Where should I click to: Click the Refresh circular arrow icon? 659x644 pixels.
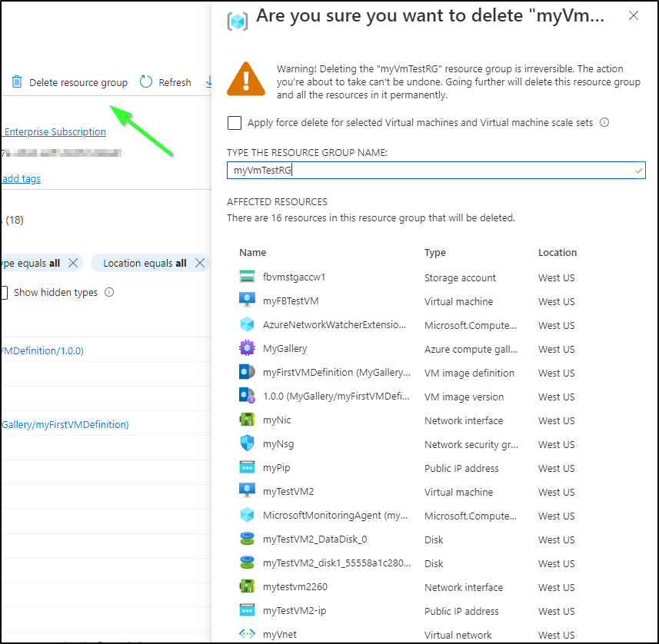146,81
